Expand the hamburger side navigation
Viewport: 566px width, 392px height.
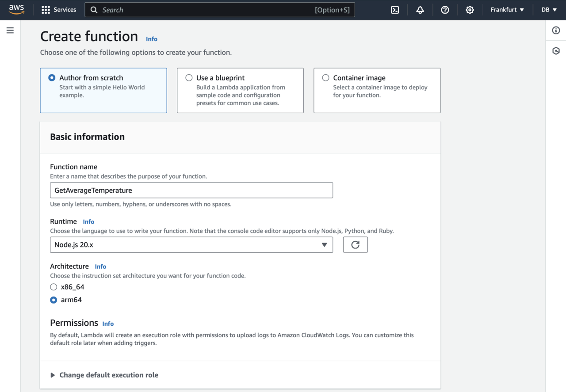click(x=10, y=30)
